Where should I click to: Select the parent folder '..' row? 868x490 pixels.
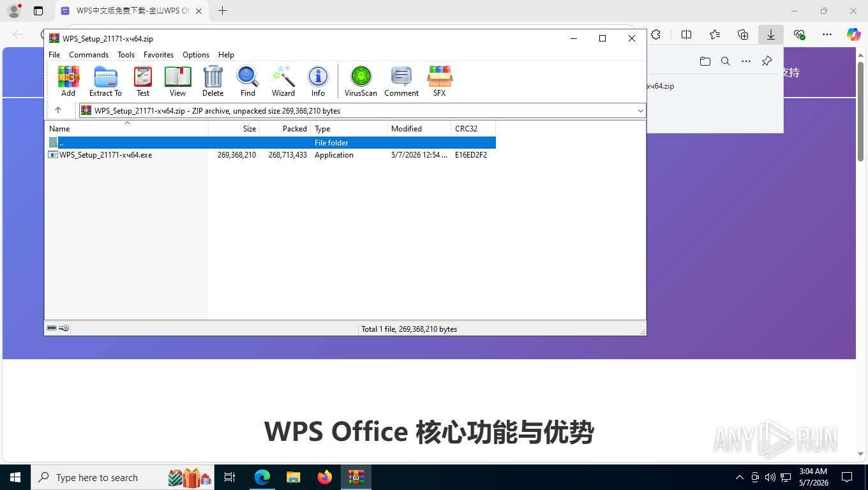[x=271, y=142]
